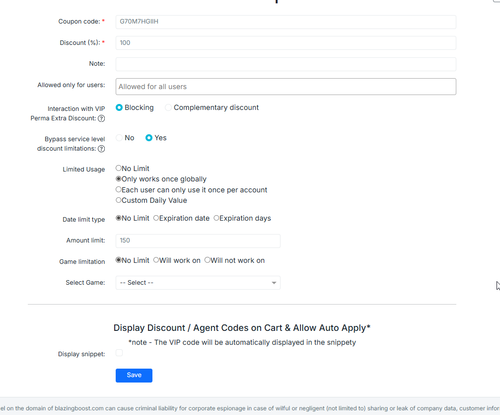Viewport: 500px width, 415px height.
Task: Select Each user once per account option
Action: pos(118,189)
